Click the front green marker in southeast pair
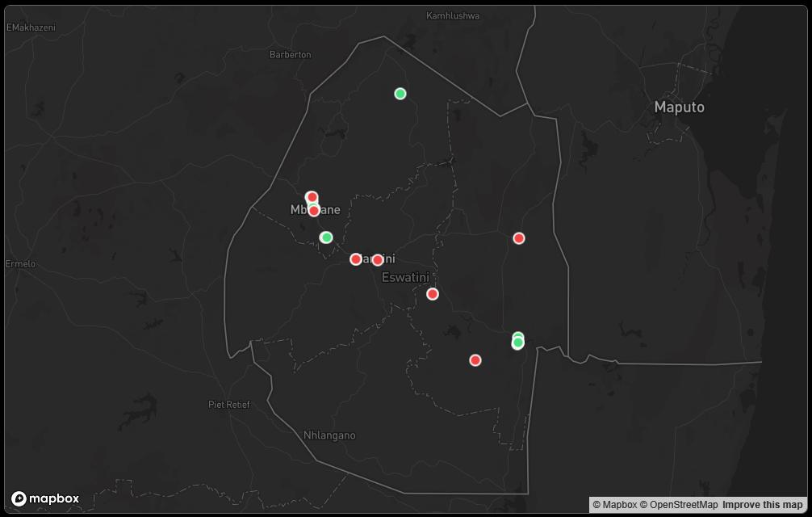Viewport: 812px width, 517px height. (x=517, y=344)
